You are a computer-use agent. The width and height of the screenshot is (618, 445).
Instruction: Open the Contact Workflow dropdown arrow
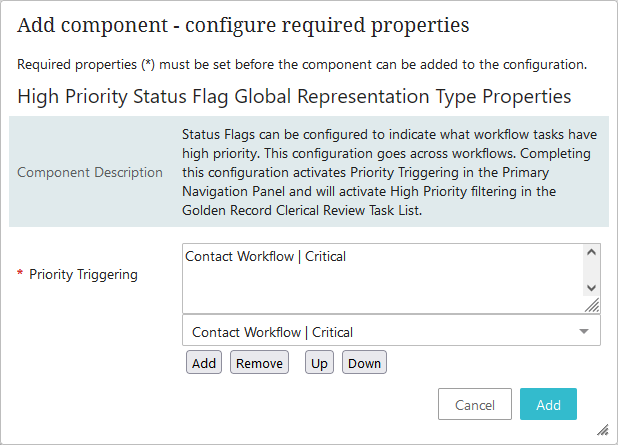(x=583, y=332)
